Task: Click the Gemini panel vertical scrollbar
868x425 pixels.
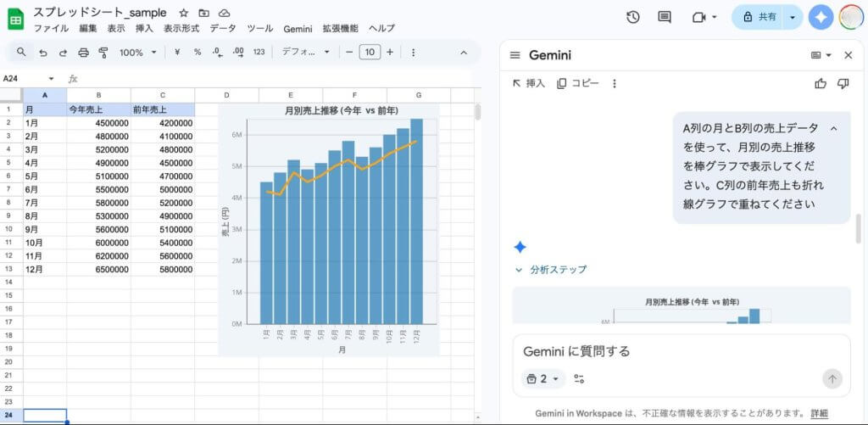Action: pyautogui.click(x=859, y=228)
